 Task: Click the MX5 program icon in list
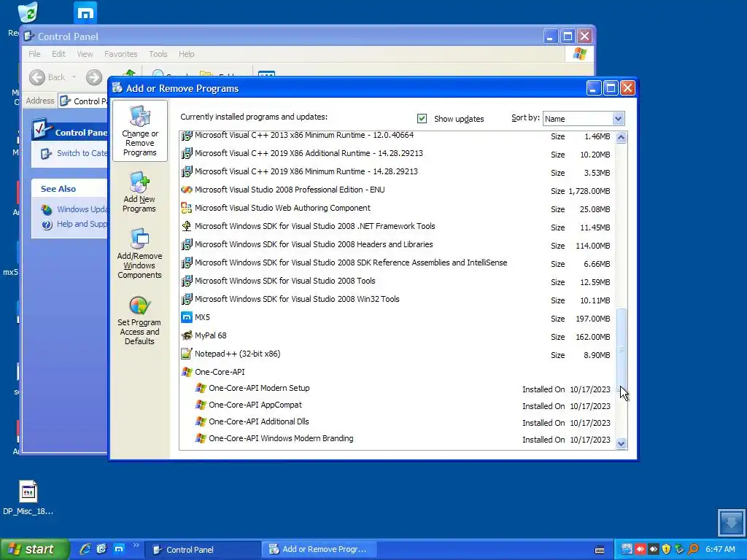click(186, 317)
